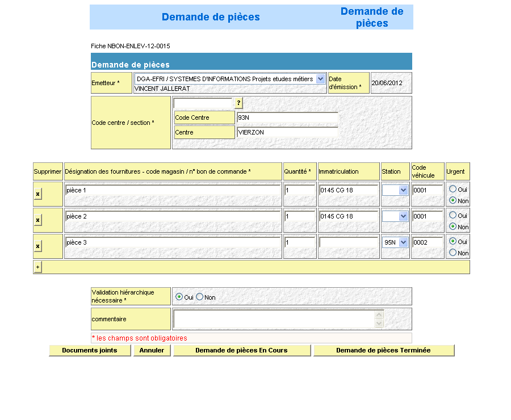The image size is (511, 420).
Task: Choose Non for validation hiérarchique
Action: (199, 297)
